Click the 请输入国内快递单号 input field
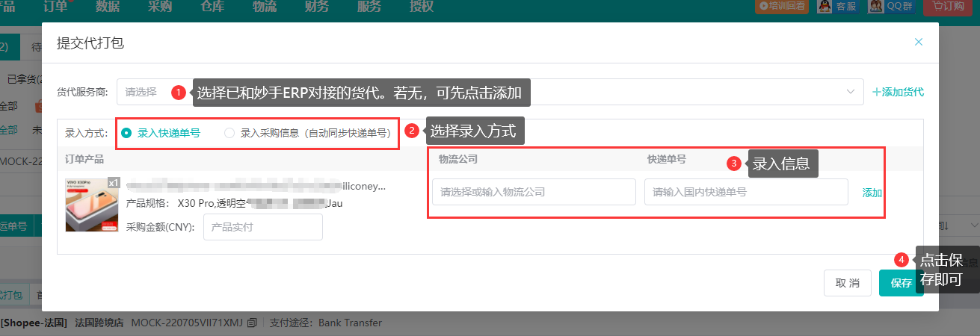 click(x=746, y=192)
